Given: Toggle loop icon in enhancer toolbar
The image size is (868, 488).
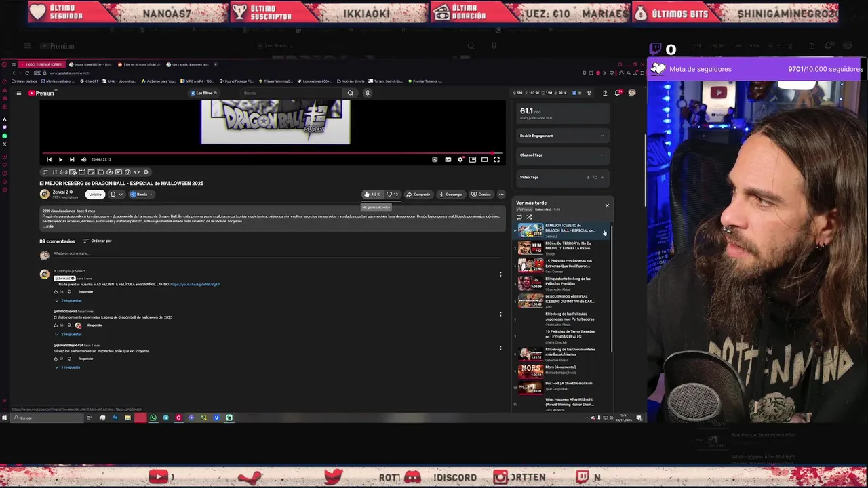Looking at the screenshot, I should coord(45,172).
